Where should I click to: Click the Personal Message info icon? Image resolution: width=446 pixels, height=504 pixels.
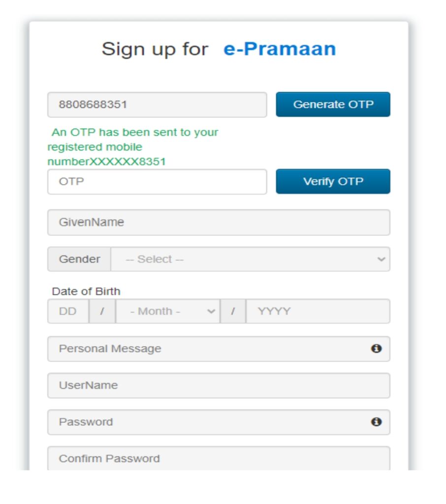(377, 348)
